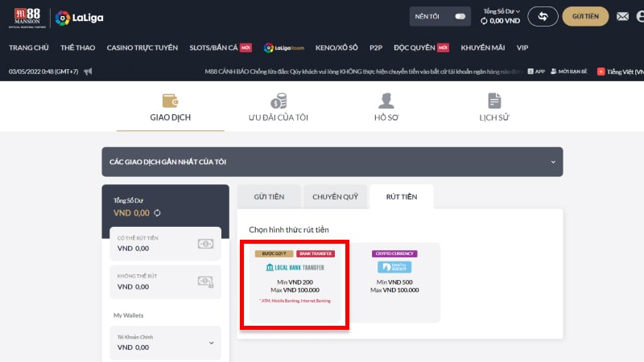The image size is (644, 362).
Task: Open Trang Chủ menu item
Action: tap(29, 47)
